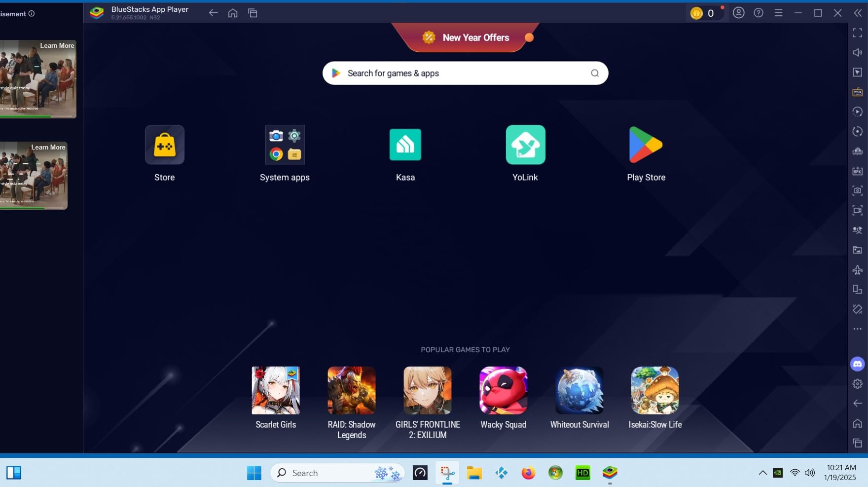The height and width of the screenshot is (487, 868).
Task: Take a screenshot using sidebar icon
Action: coord(858,190)
